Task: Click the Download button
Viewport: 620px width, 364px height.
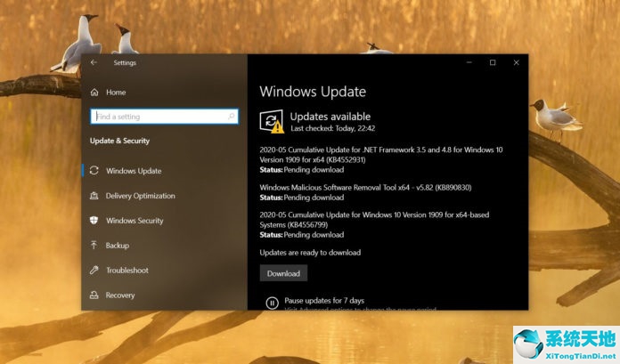Action: tap(283, 273)
